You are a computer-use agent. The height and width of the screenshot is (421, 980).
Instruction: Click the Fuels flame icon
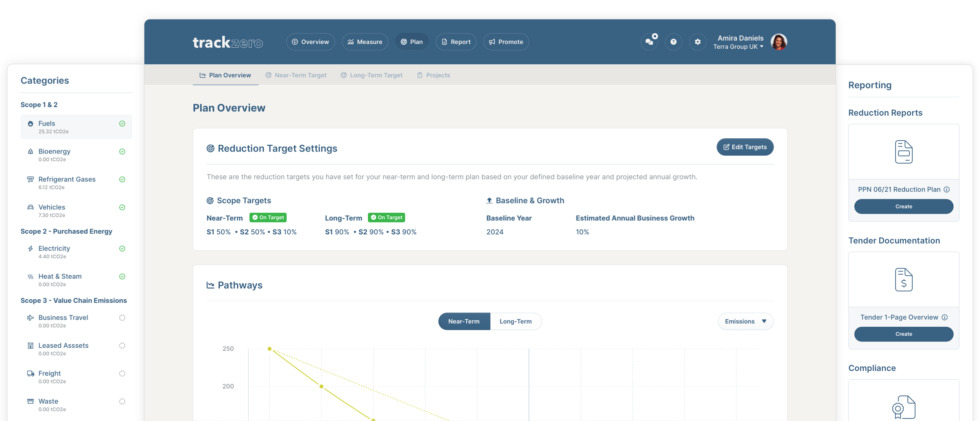click(x=30, y=123)
